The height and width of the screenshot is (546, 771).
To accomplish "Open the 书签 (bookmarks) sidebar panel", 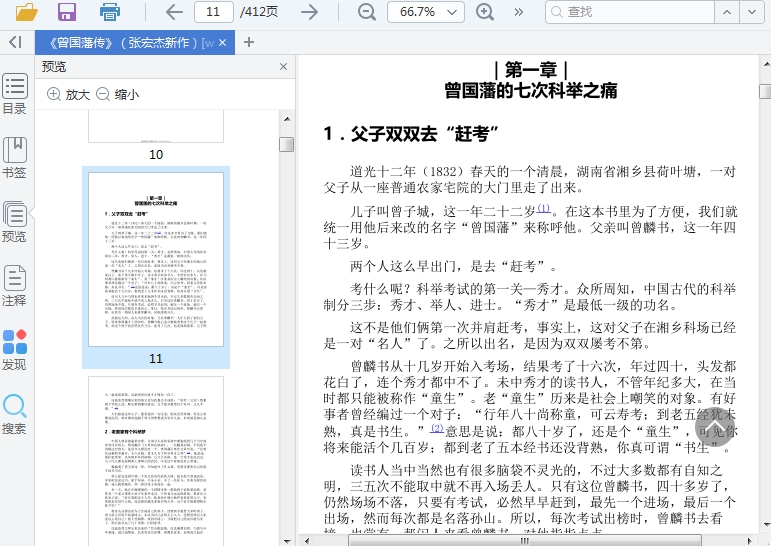I will coord(14,158).
